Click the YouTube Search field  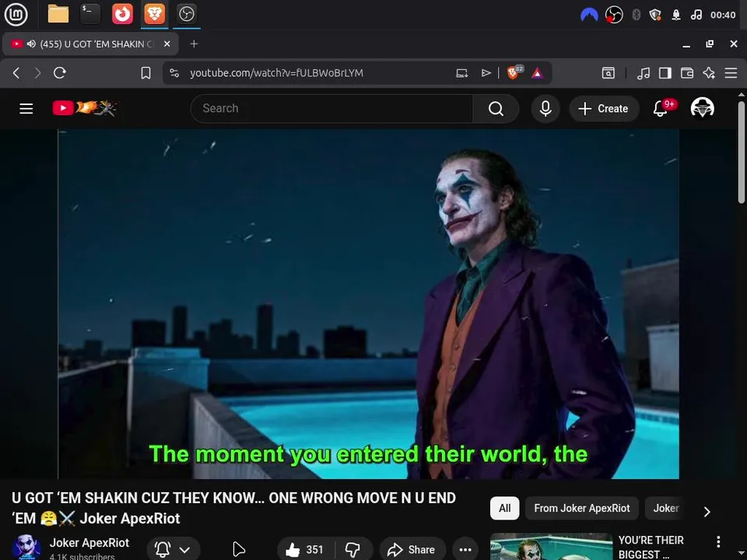(331, 109)
